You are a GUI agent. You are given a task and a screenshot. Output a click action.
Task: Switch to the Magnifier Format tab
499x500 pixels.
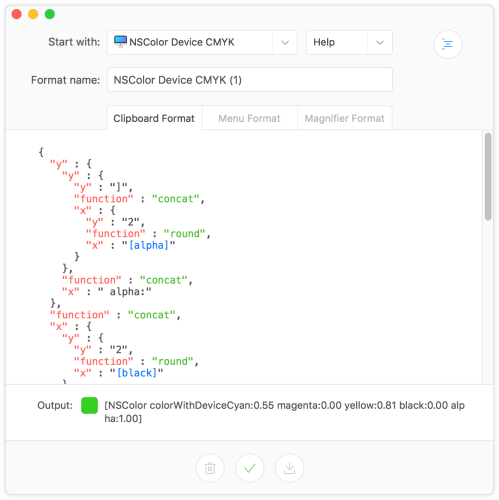pyautogui.click(x=344, y=118)
